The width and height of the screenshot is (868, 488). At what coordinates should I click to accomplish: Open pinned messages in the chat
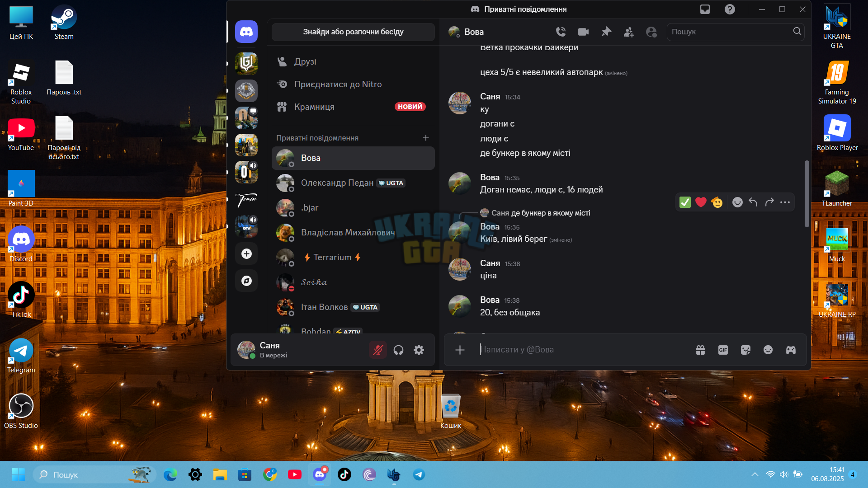606,32
